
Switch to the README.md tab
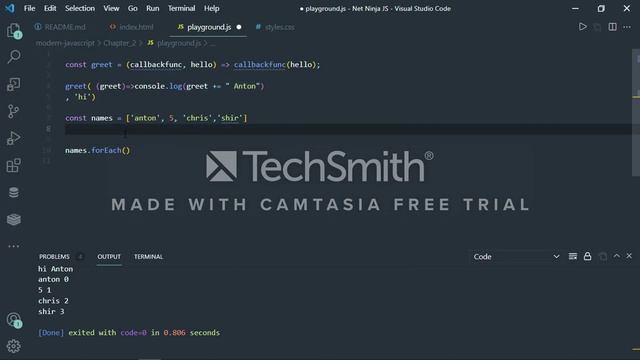click(x=60, y=27)
